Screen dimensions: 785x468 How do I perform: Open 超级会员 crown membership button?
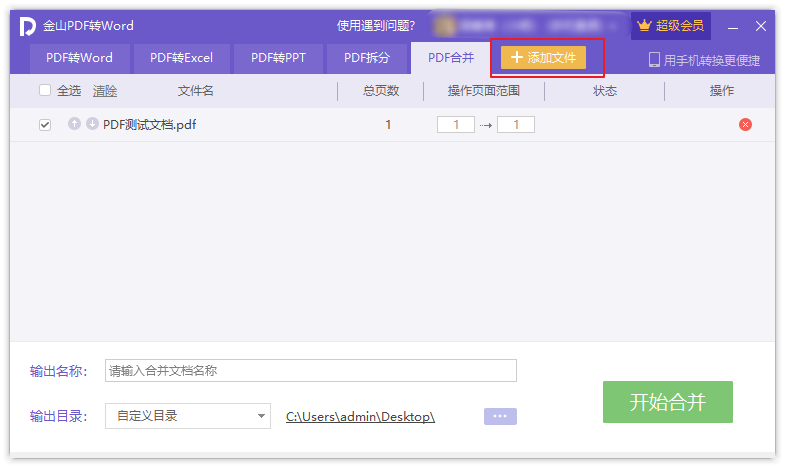coord(670,26)
